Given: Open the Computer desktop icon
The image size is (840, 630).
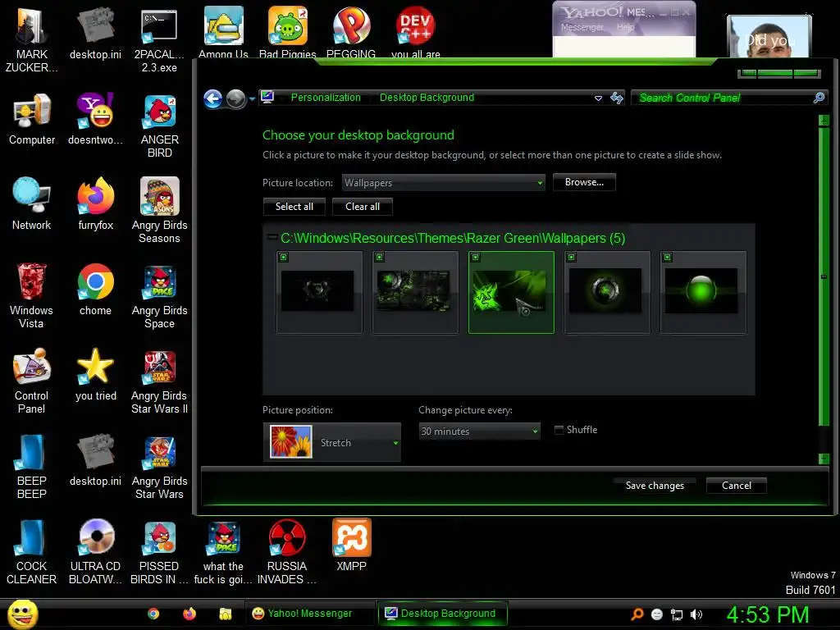Looking at the screenshot, I should [x=32, y=119].
